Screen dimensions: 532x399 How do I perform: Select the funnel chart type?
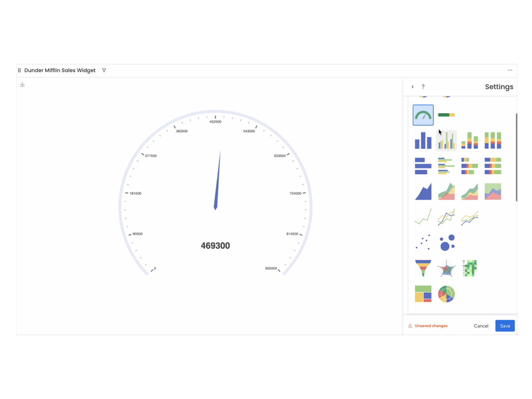[x=423, y=268]
